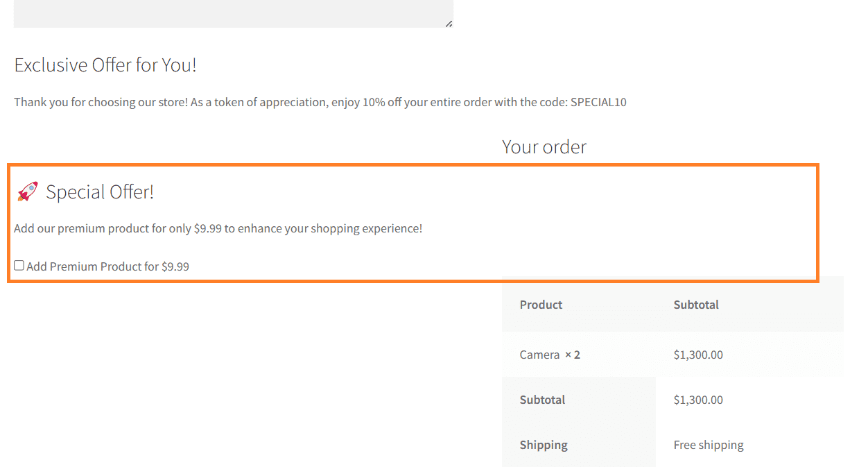868x467 pixels.
Task: Click the 'Free shipping' text
Action: [709, 445]
